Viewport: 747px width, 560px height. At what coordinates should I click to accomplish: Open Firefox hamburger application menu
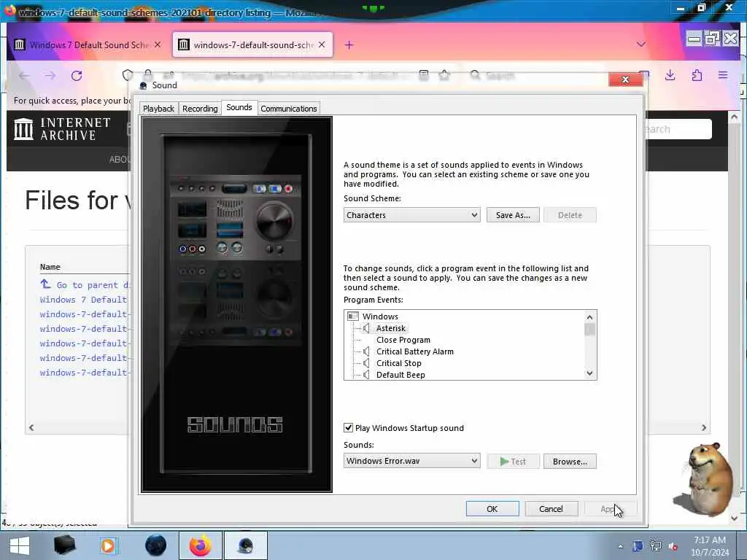[x=723, y=75]
